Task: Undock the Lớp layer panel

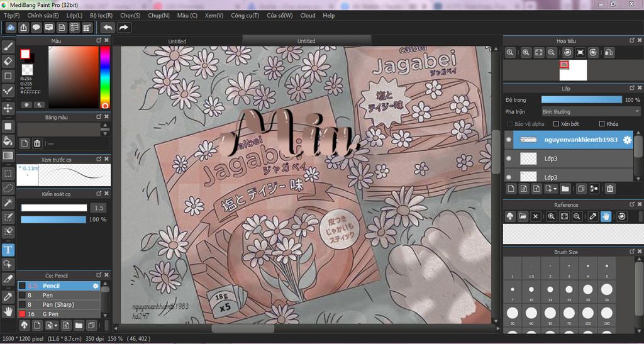Action: pyautogui.click(x=632, y=88)
